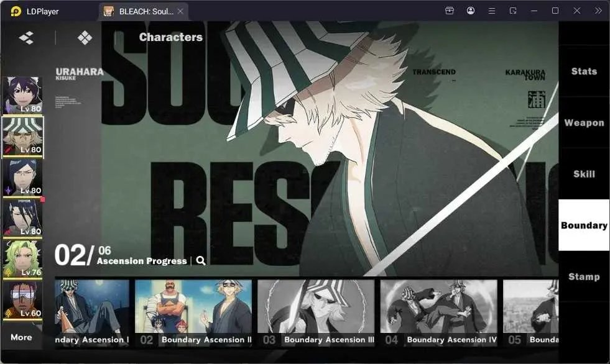This screenshot has width=610, height=364.
Task: Click the Characters screen title
Action: coord(171,37)
